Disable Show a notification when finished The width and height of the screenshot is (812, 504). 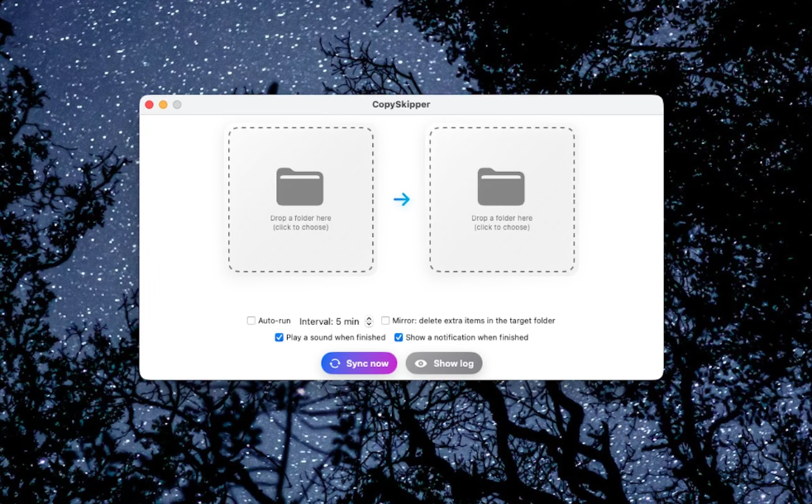(399, 337)
